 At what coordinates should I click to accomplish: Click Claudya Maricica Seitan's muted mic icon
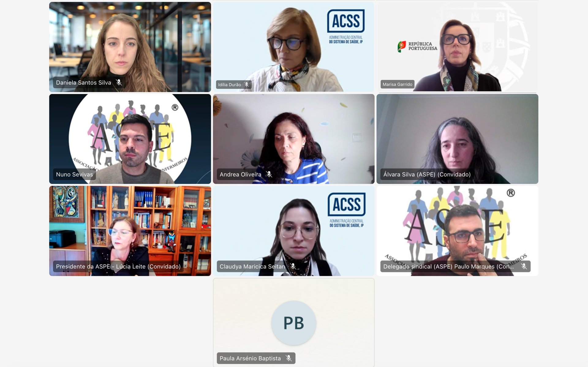coord(293,266)
